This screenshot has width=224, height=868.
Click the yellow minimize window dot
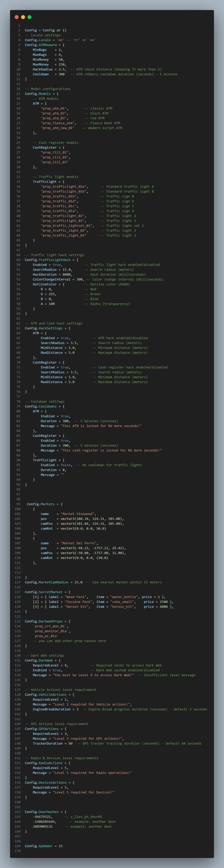point(23,17)
